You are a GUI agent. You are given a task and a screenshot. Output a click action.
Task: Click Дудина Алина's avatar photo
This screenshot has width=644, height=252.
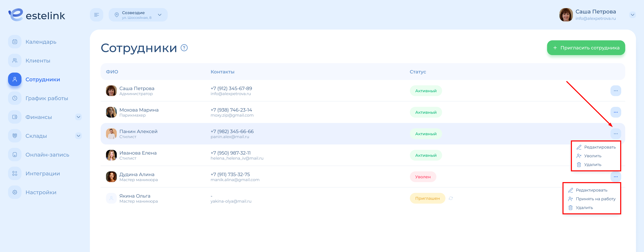click(x=111, y=177)
